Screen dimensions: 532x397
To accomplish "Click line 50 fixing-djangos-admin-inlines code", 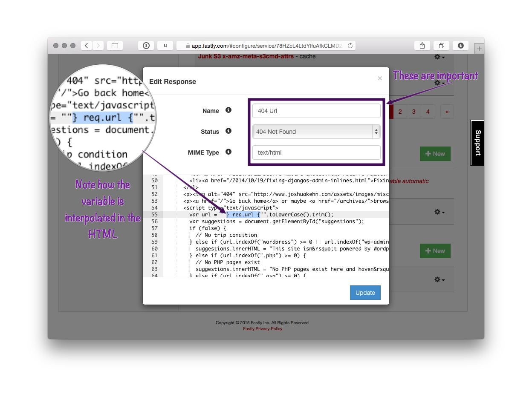I will coord(289,180).
